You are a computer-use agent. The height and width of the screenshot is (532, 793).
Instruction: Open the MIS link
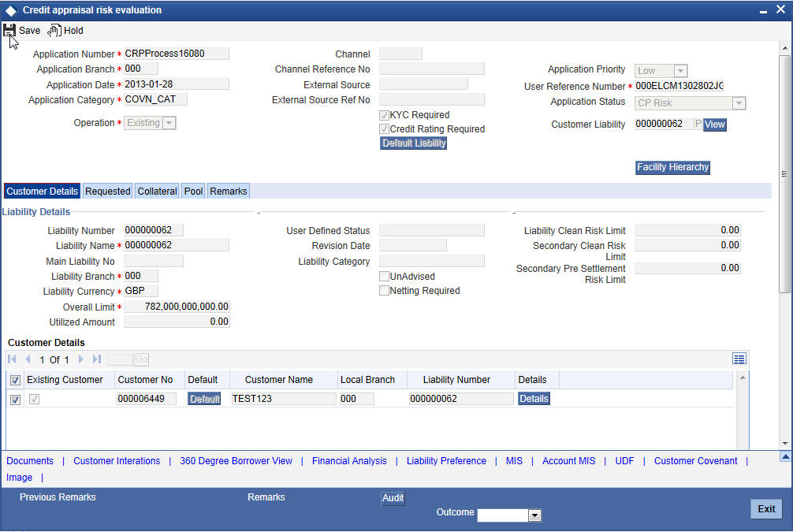point(514,461)
